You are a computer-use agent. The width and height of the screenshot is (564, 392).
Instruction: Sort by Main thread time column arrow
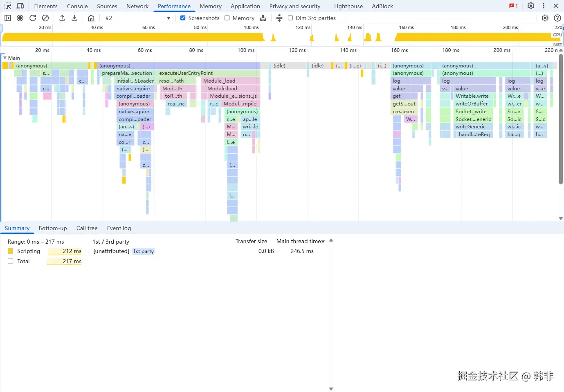pos(323,242)
